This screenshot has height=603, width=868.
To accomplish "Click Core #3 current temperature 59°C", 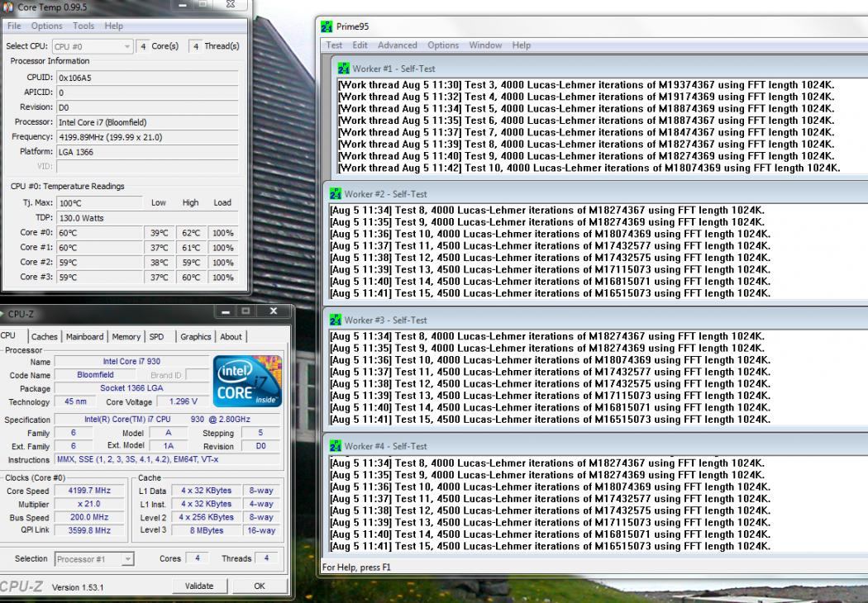I will (99, 278).
